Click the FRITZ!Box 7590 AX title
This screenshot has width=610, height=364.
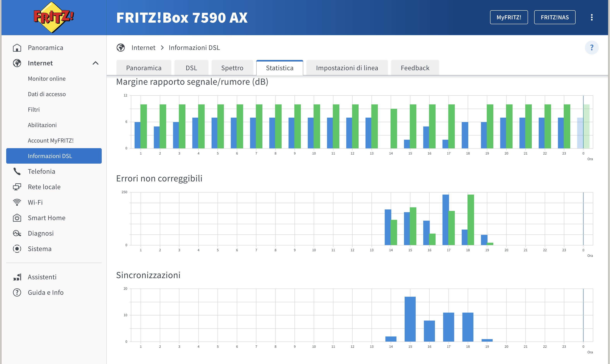tap(182, 17)
